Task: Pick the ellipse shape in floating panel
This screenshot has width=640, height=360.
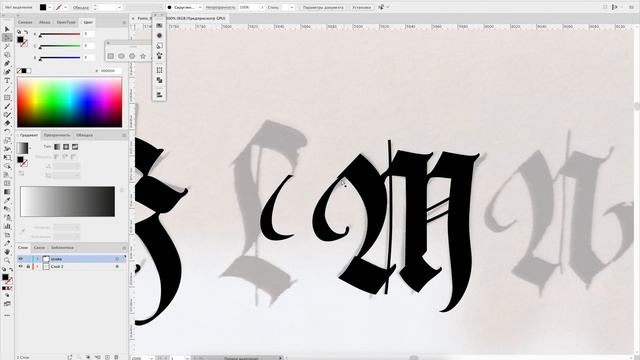Action: click(121, 56)
